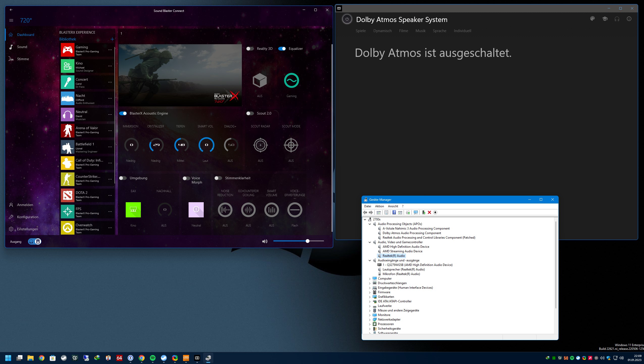Click the Scout Mode crosshair icon
Viewport: 644px width, 364px height.
click(x=291, y=145)
